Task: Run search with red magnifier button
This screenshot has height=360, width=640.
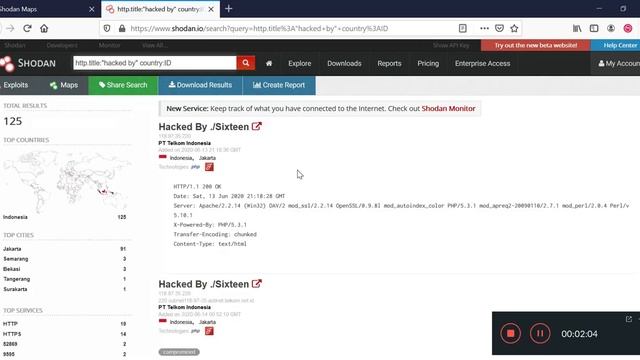Action: (246, 63)
